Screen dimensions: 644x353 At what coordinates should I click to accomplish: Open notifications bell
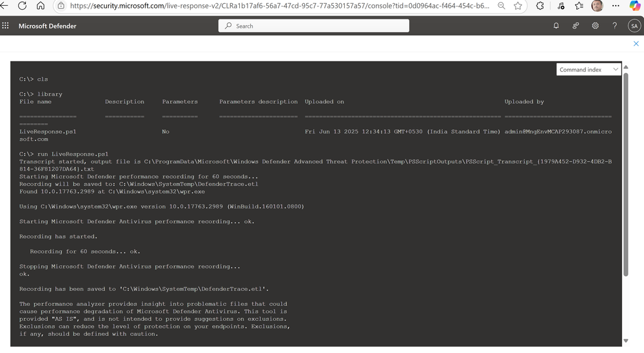[x=556, y=25]
